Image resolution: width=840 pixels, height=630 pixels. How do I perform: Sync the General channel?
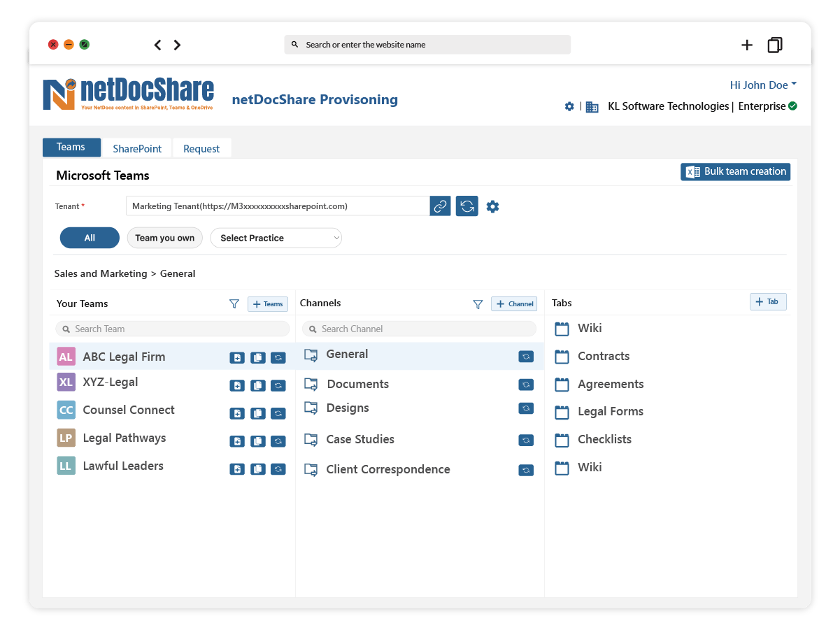point(526,357)
